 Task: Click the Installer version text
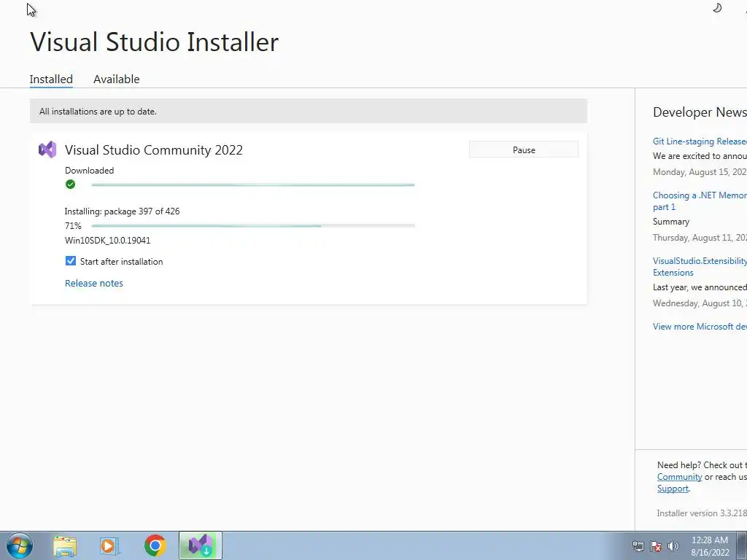702,513
